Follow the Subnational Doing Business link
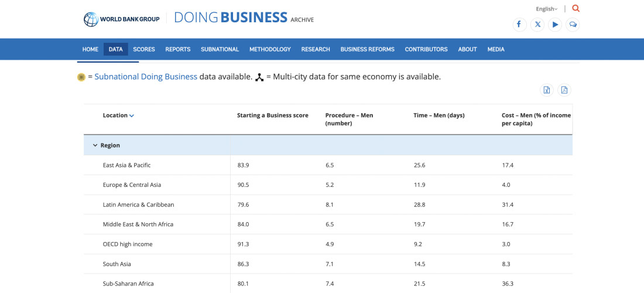 (146, 77)
